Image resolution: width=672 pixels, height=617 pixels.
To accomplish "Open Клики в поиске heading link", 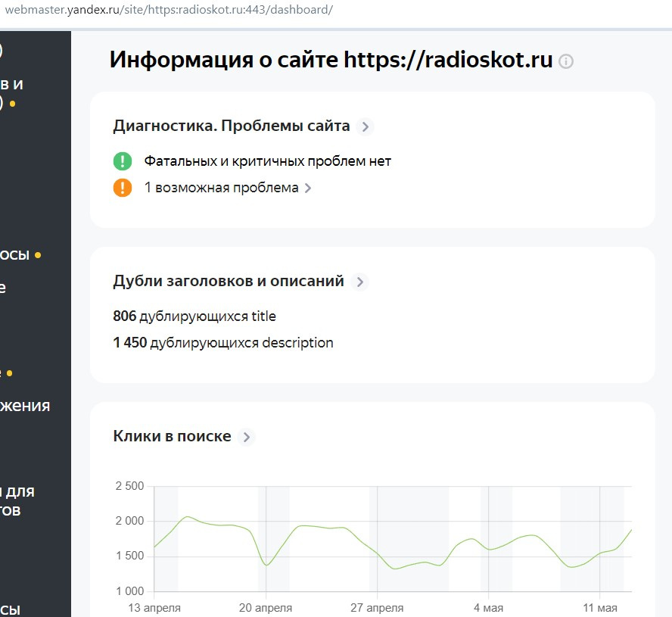I will 173,436.
